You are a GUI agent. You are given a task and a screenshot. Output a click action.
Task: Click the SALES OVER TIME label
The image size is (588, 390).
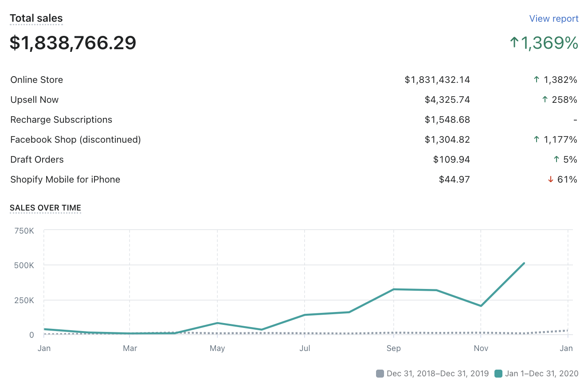click(45, 208)
